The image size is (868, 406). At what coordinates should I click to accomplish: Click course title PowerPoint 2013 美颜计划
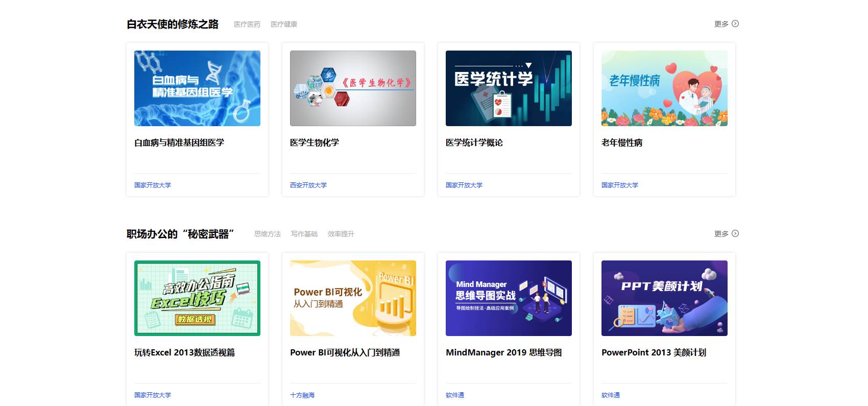654,353
